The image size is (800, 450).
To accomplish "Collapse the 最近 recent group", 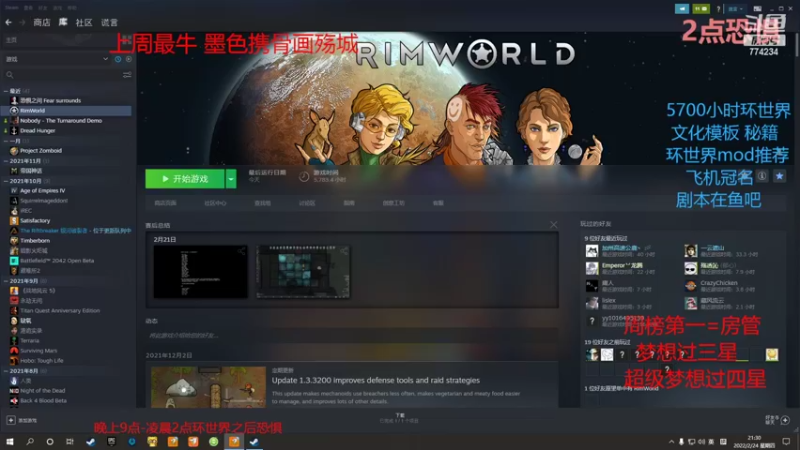I will pos(6,91).
